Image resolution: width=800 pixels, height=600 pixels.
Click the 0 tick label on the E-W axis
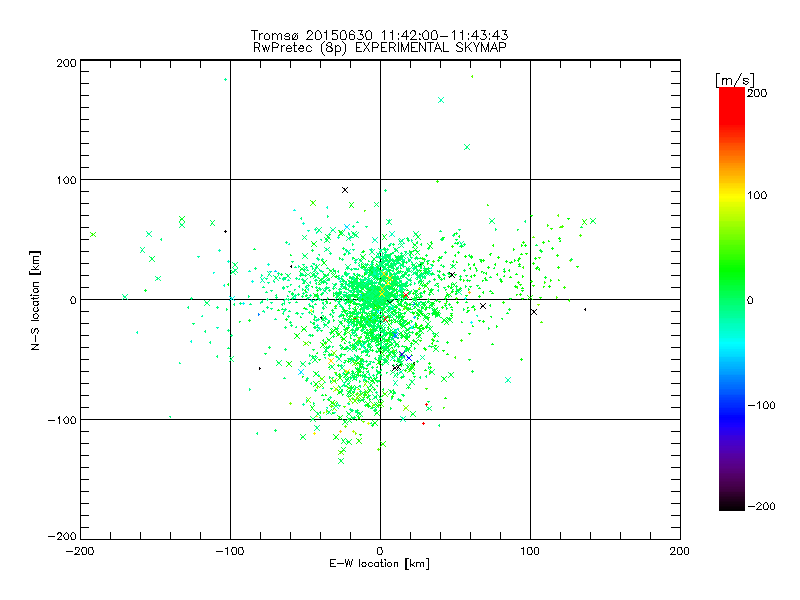click(380, 551)
